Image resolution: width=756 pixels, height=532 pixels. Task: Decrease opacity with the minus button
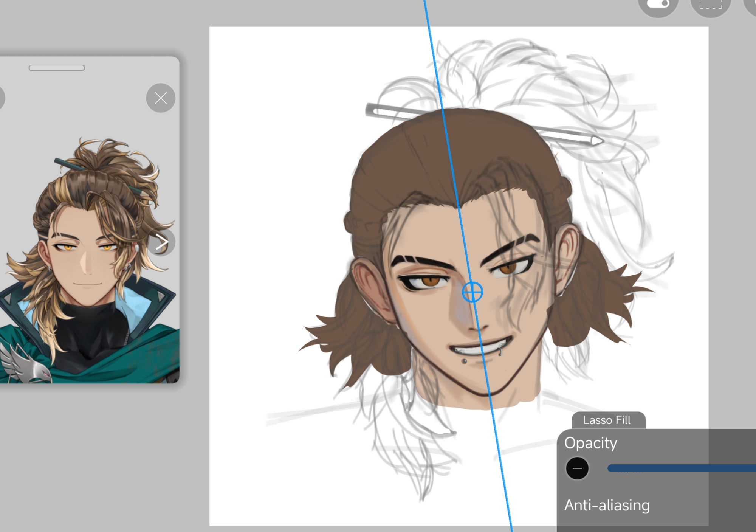pyautogui.click(x=577, y=468)
